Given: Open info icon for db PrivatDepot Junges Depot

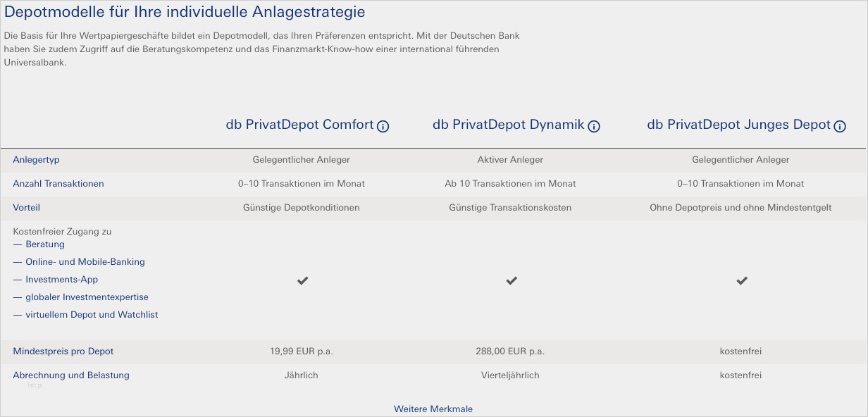Looking at the screenshot, I should tap(840, 127).
